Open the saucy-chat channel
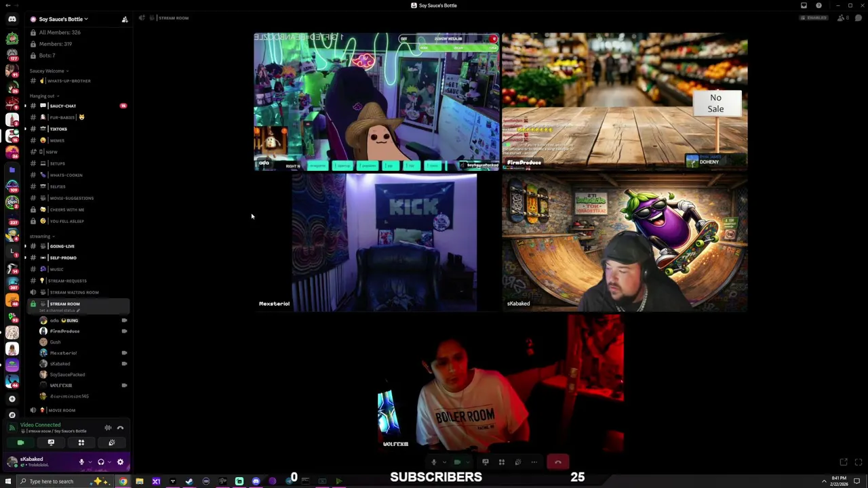This screenshot has height=488, width=868. [x=78, y=106]
